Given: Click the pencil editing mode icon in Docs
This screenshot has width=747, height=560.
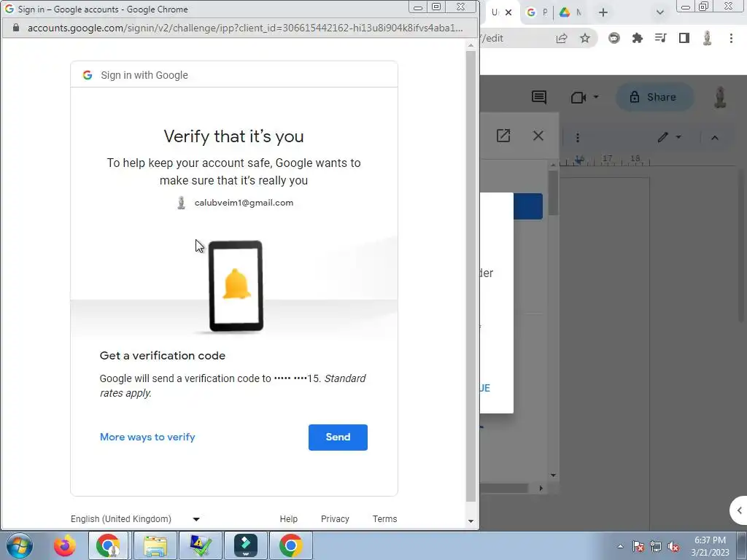Looking at the screenshot, I should (662, 137).
